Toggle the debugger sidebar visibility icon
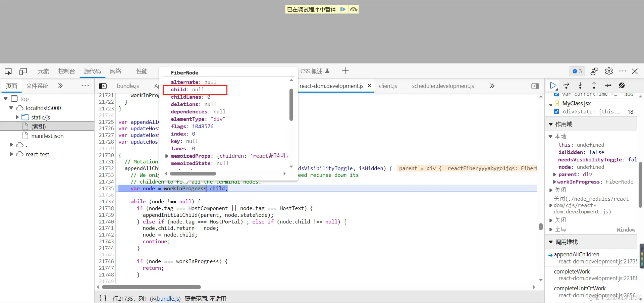Viewport: 644px width, 303px height. pyautogui.click(x=535, y=86)
